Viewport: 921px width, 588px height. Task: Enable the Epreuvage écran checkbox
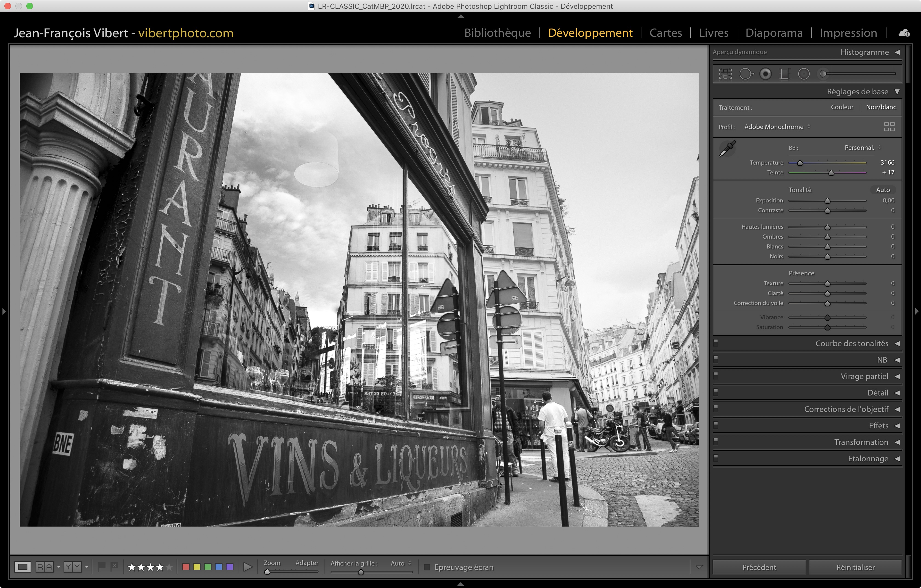[427, 567]
